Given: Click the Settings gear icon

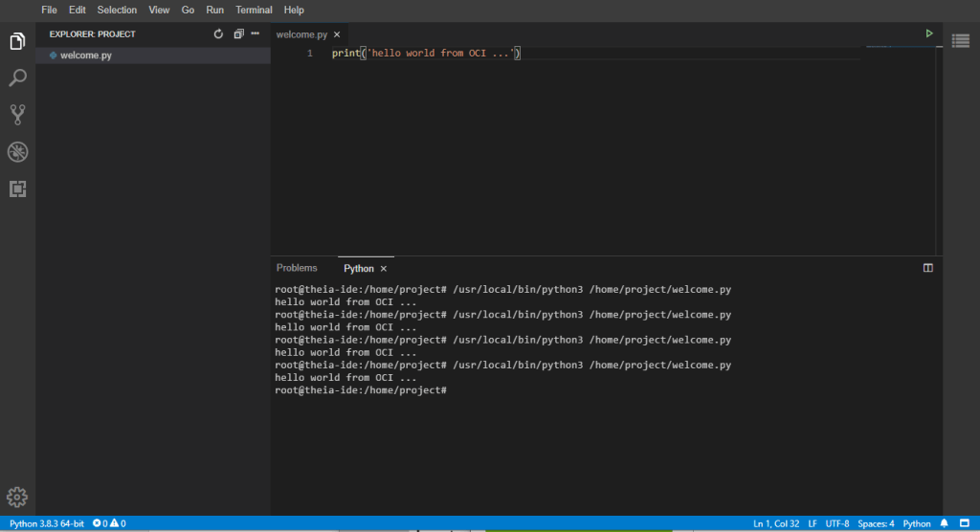Looking at the screenshot, I should coord(17,497).
